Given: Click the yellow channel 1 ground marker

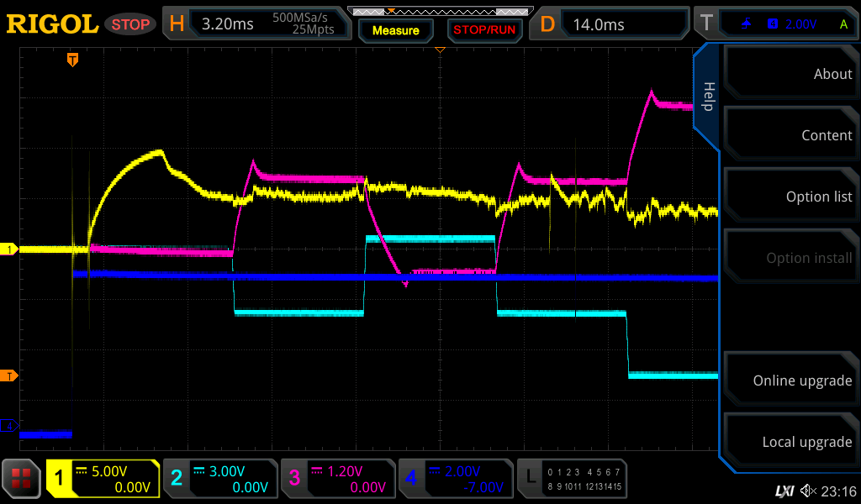Looking at the screenshot, I should [10, 249].
